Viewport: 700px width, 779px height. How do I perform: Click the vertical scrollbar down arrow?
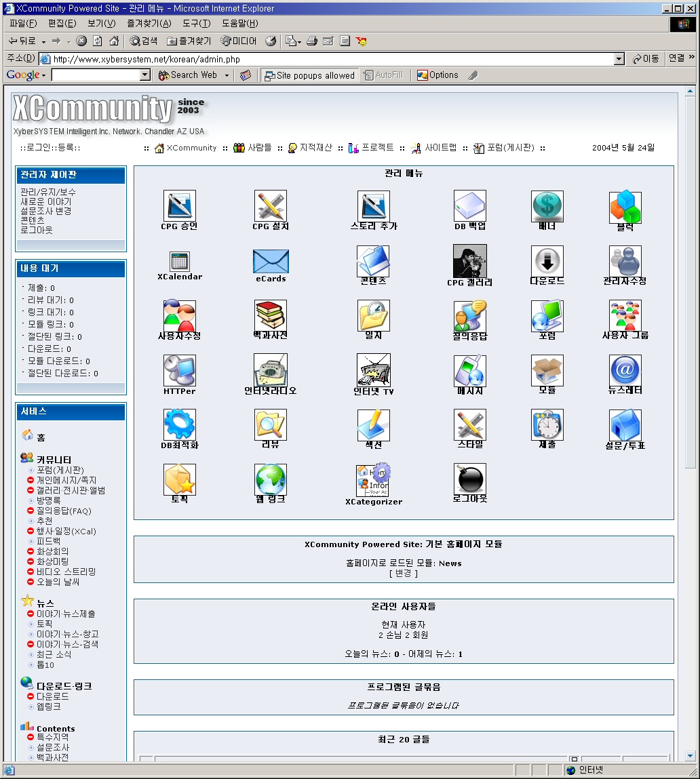pyautogui.click(x=691, y=756)
